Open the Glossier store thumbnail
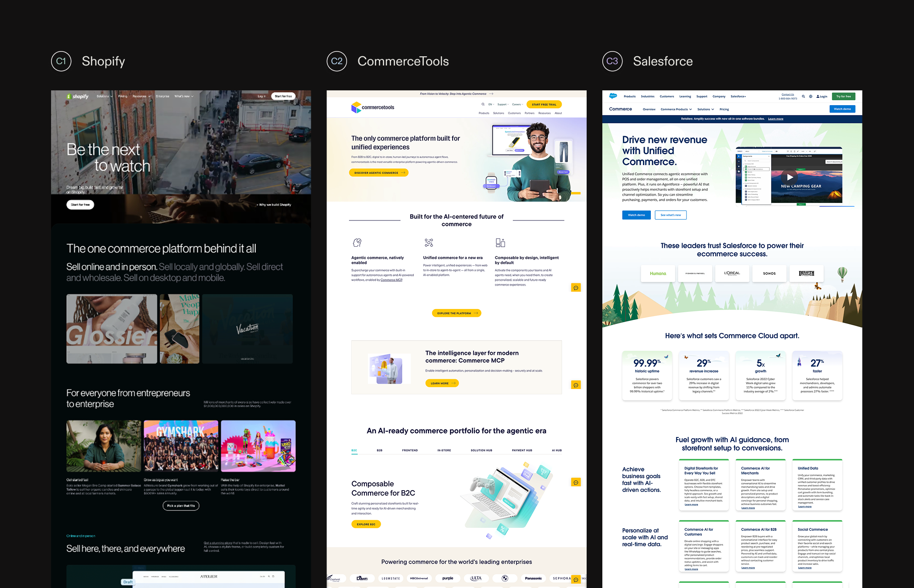The height and width of the screenshot is (588, 914). click(x=112, y=329)
